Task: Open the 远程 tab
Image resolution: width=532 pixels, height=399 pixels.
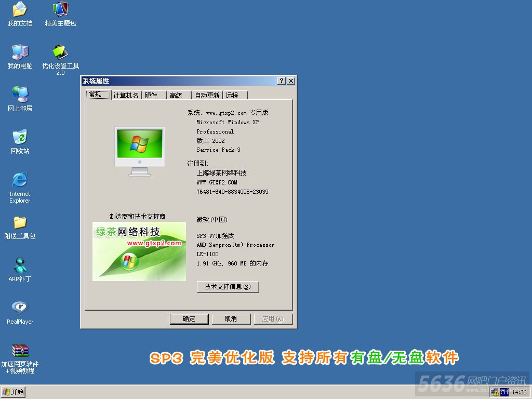Action: tap(235, 96)
